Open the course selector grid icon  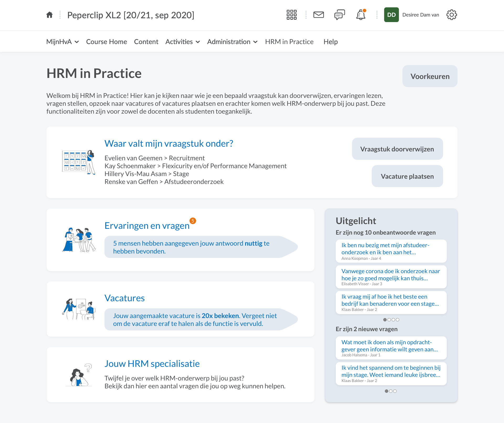(x=291, y=15)
